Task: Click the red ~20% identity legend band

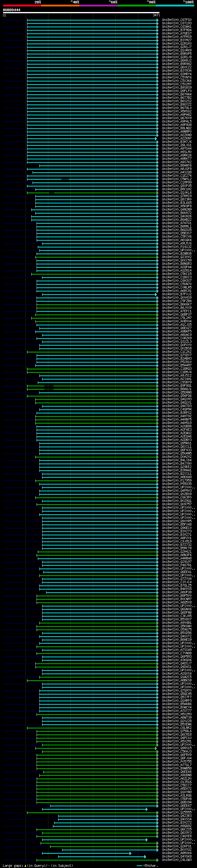Action: [22, 6]
